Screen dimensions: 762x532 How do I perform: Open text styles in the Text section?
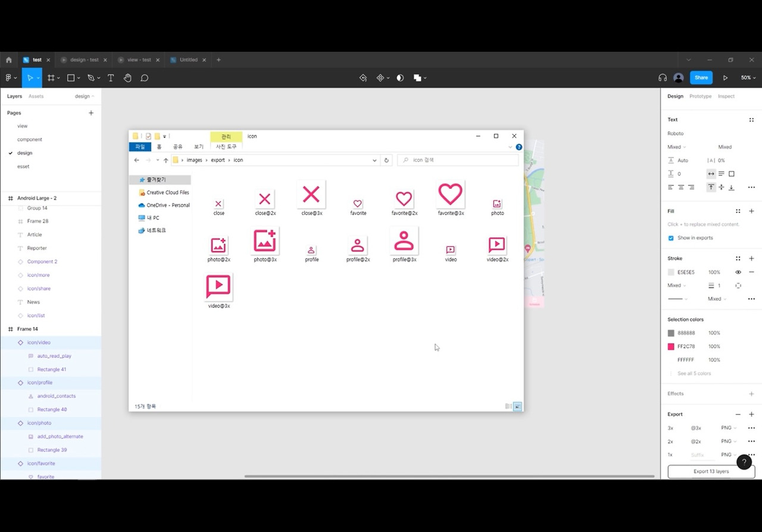751,120
